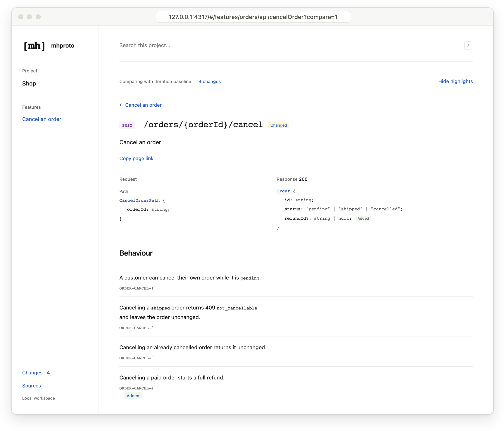The height and width of the screenshot is (431, 504).
Task: Go back via ← Cancel an order
Action: click(x=140, y=105)
